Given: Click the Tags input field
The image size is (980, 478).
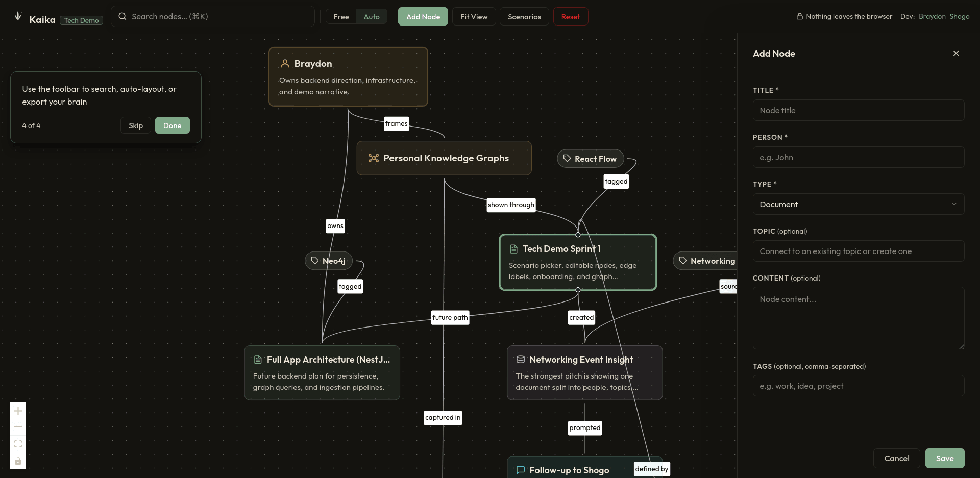Looking at the screenshot, I should 859,386.
